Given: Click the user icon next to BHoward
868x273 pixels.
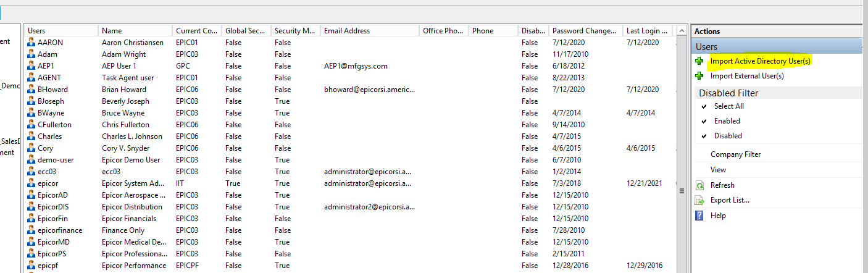Looking at the screenshot, I should pyautogui.click(x=31, y=90).
